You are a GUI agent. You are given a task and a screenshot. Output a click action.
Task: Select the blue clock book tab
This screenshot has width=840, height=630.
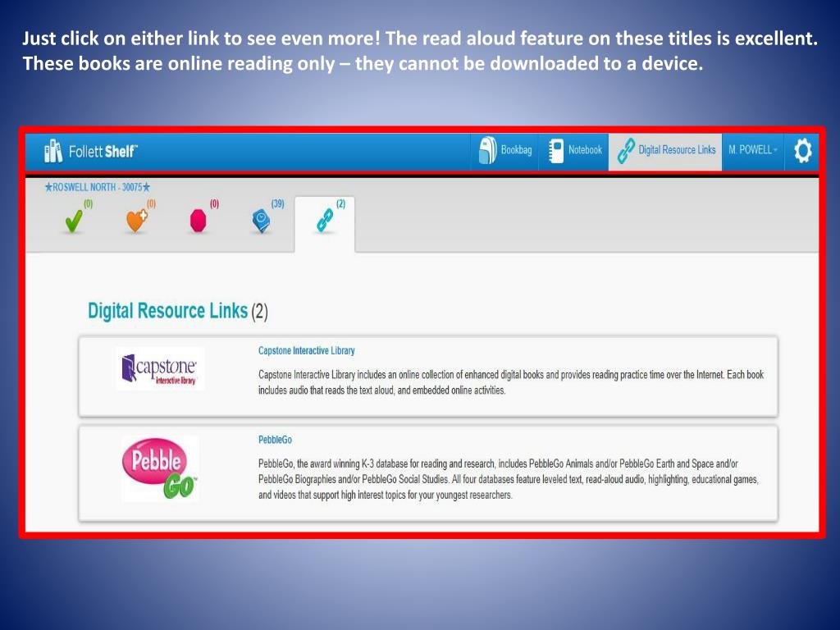point(262,221)
